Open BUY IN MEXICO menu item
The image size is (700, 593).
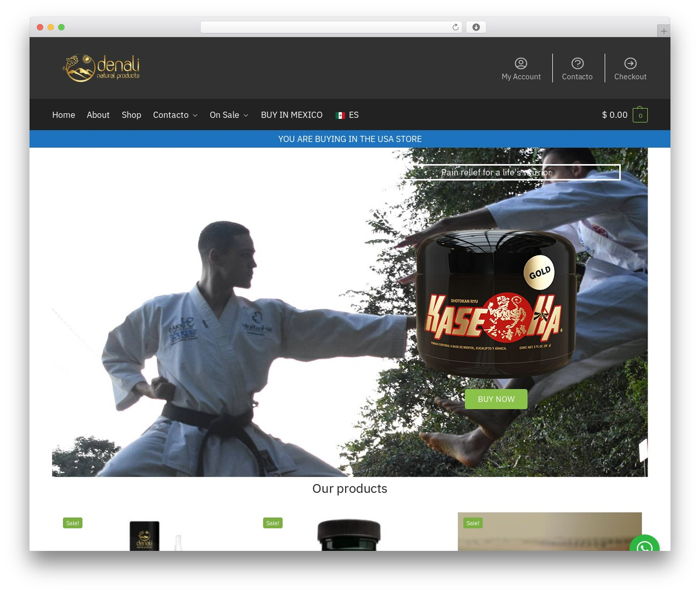tap(291, 115)
